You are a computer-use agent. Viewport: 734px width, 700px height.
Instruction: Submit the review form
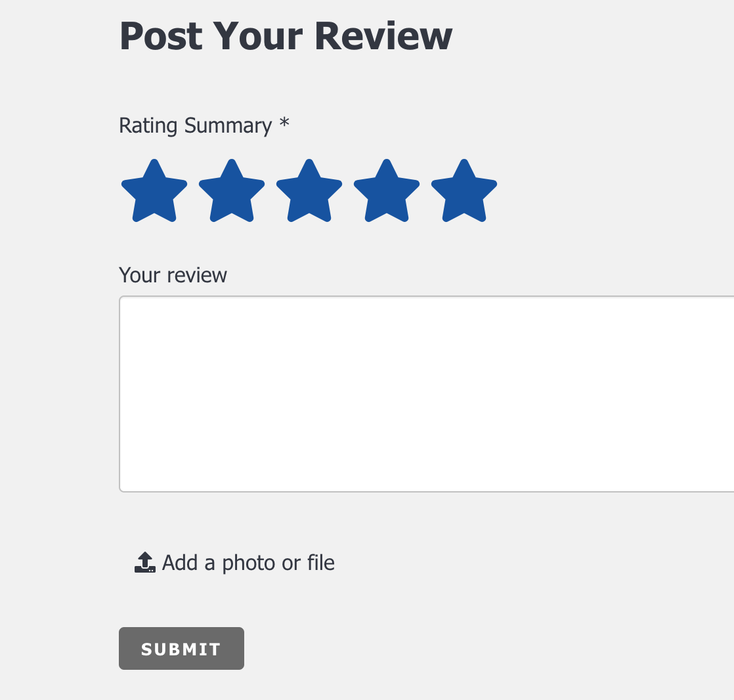[181, 649]
